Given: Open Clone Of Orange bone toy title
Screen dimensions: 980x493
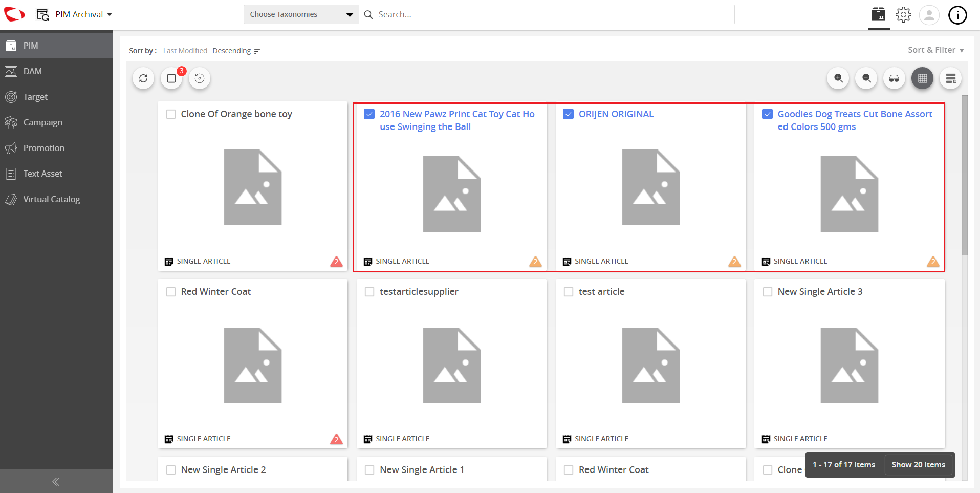Looking at the screenshot, I should click(236, 114).
